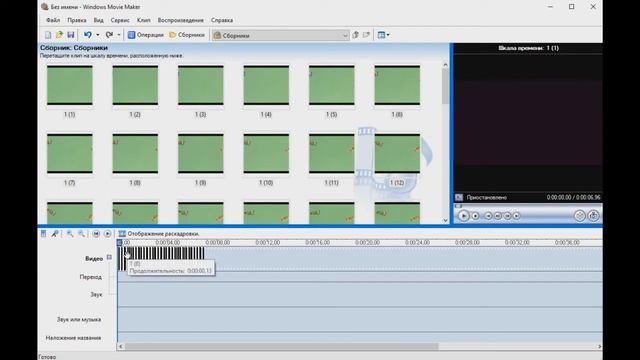
Task: Show the Сборники collections pane button
Action: 187,35
